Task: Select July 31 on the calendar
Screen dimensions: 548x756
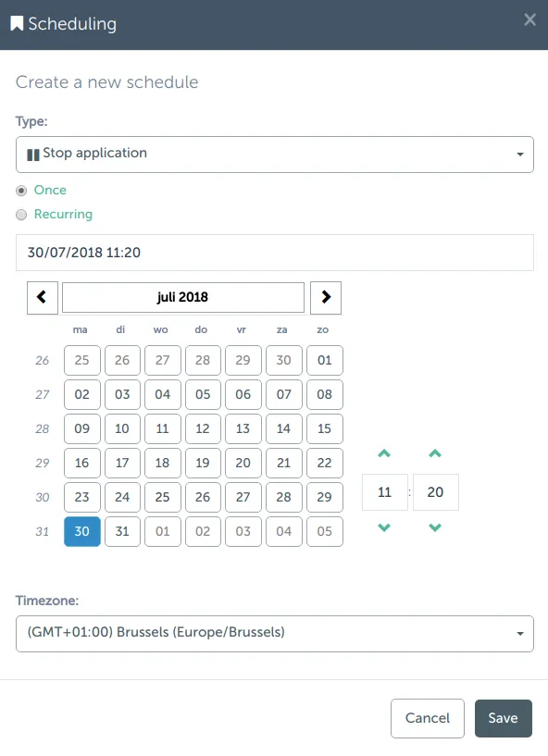Action: [x=122, y=531]
